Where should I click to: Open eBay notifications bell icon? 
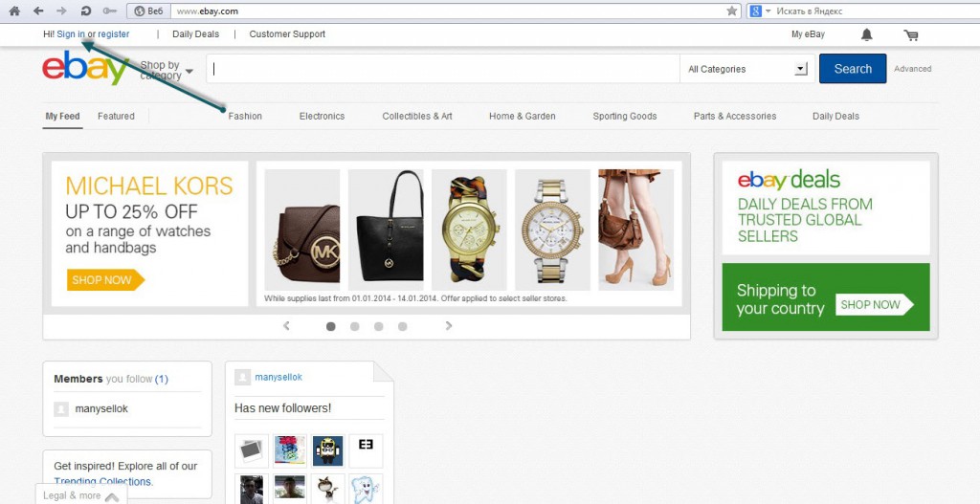867,34
